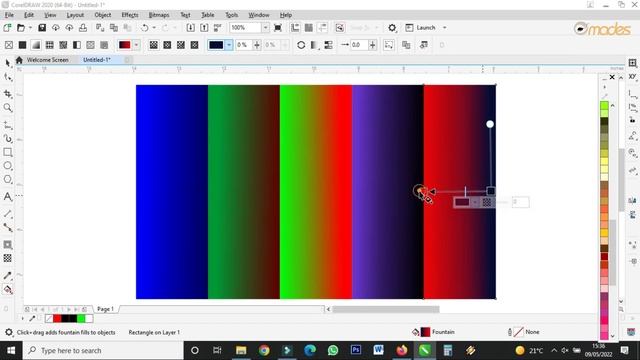This screenshot has width=640, height=360.
Task: Select the Artistic Media tool
Action: pos(7,138)
